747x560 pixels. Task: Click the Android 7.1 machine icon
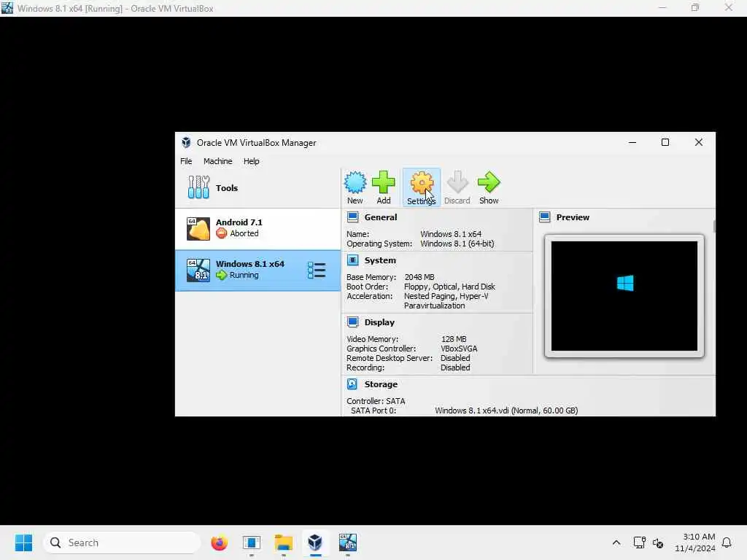[x=198, y=228]
